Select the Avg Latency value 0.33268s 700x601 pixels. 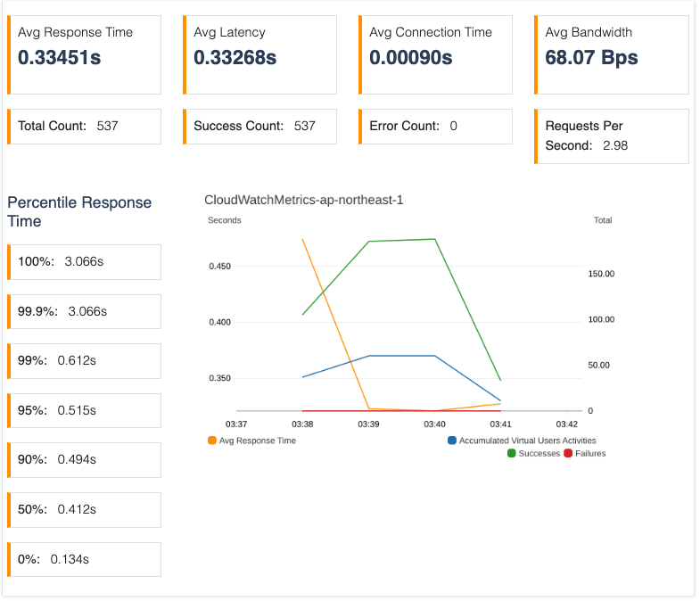coord(235,58)
